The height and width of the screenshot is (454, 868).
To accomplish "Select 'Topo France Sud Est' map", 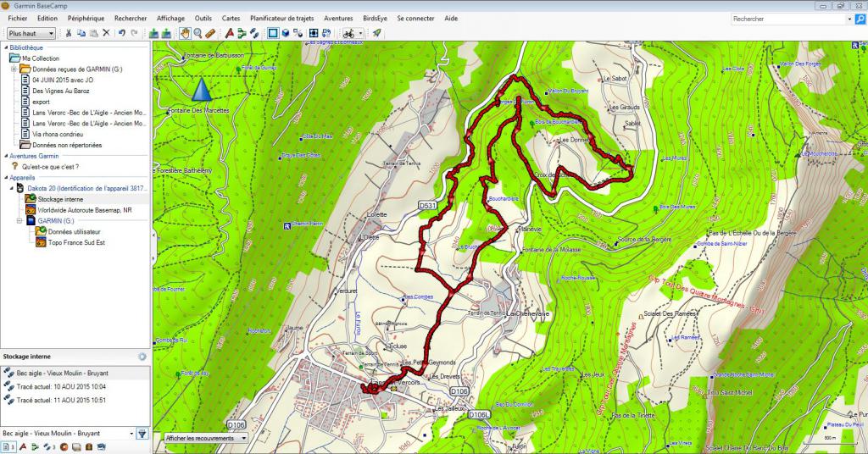I will pos(76,242).
